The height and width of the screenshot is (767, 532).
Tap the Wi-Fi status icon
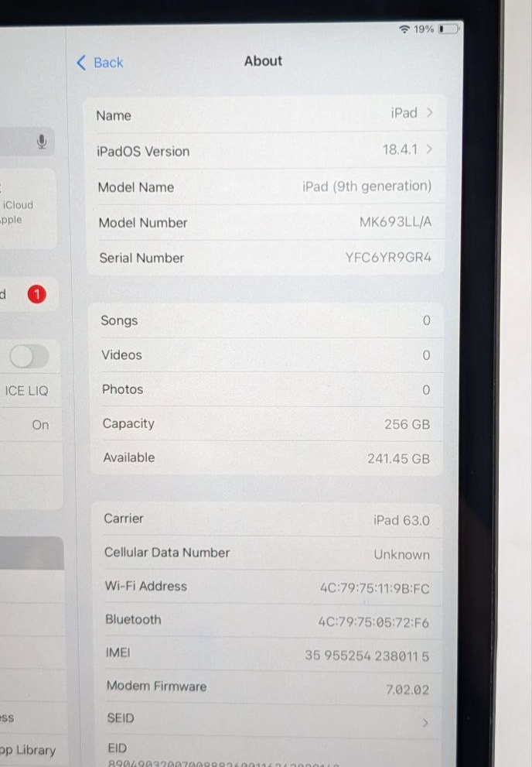pyautogui.click(x=404, y=29)
